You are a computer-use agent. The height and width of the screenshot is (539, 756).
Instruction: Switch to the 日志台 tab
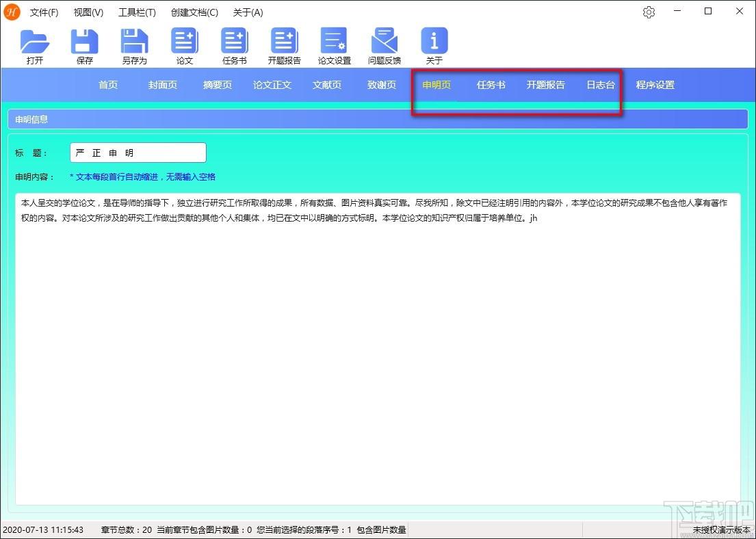point(601,85)
